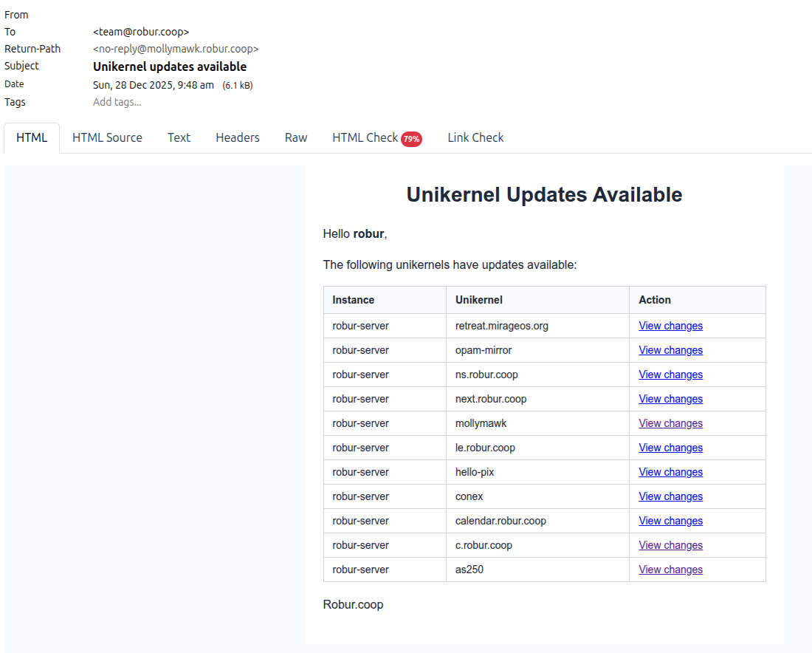Select the Headers tab
Viewport: 812px width, 653px height.
tap(237, 137)
